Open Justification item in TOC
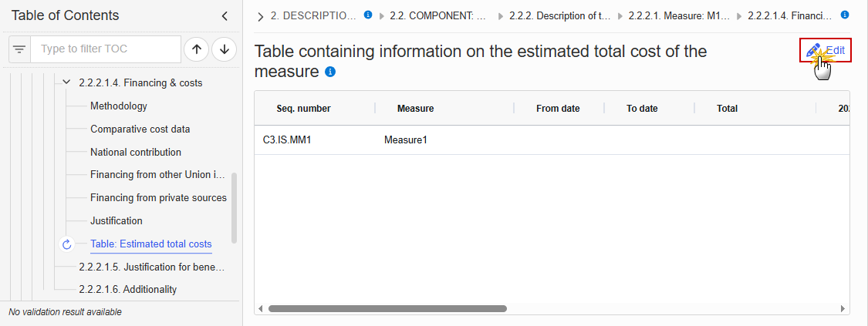Image resolution: width=868 pixels, height=326 pixels. coord(116,220)
